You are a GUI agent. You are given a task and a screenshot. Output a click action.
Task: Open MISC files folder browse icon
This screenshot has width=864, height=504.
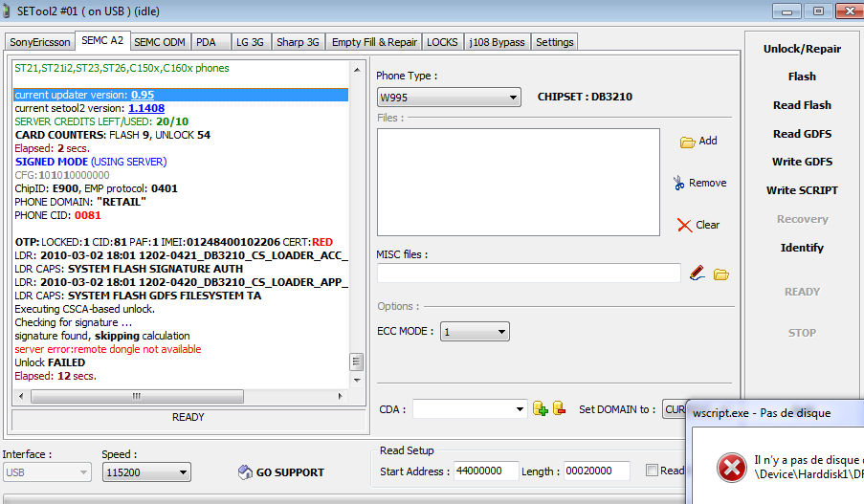coord(721,274)
